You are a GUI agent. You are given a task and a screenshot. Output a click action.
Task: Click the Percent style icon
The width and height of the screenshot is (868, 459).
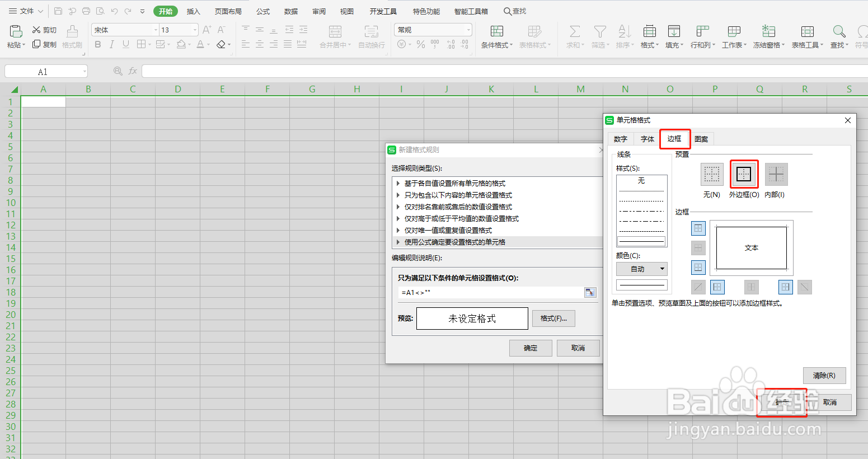421,44
